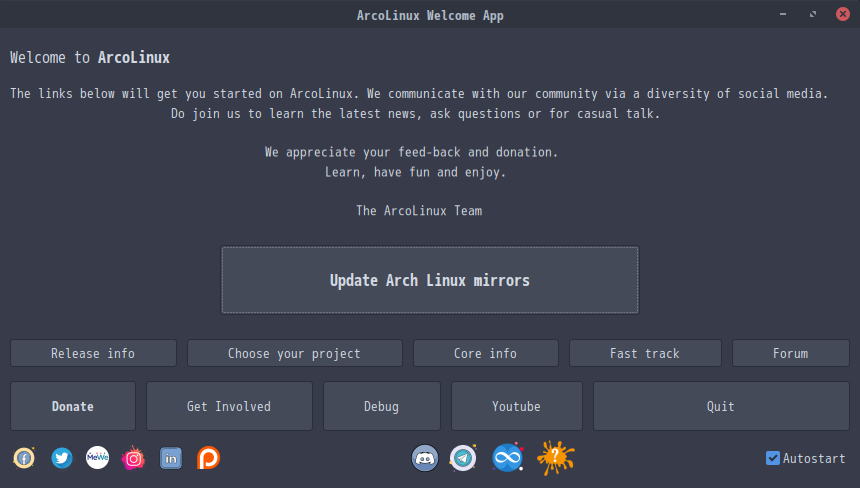860x488 pixels.
Task: Open the LinkedIn icon
Action: (x=171, y=458)
